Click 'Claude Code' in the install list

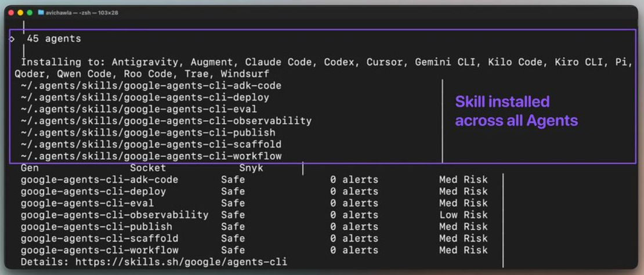pyautogui.click(x=279, y=63)
